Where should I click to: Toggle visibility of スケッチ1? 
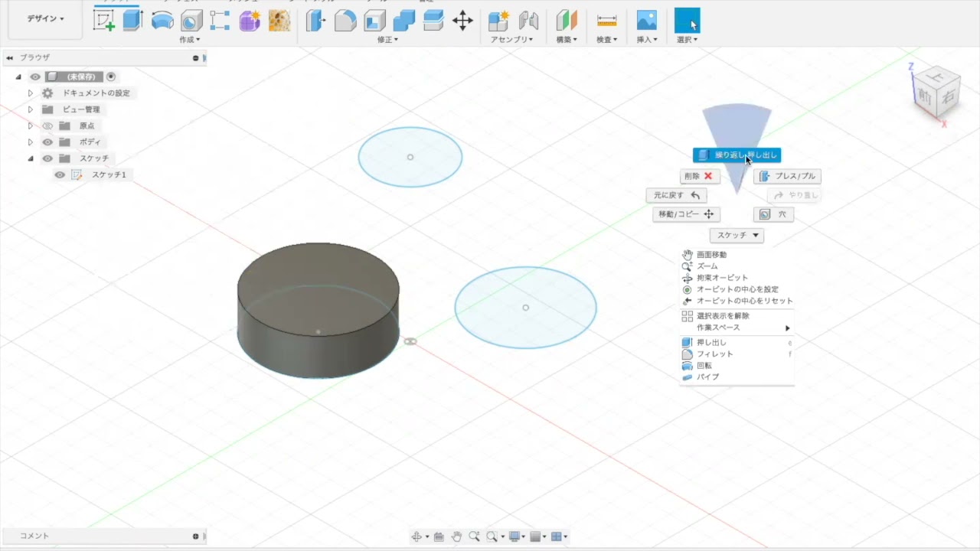(x=60, y=175)
